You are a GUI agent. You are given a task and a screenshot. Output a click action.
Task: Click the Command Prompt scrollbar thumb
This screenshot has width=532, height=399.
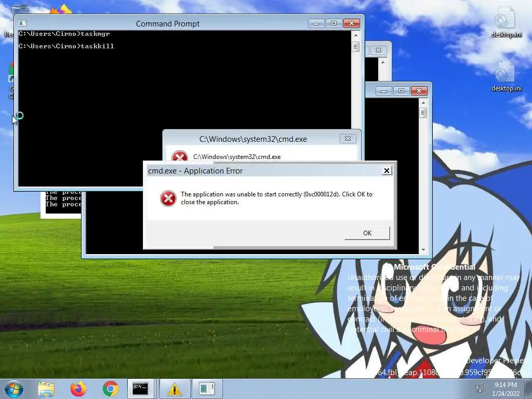[x=355, y=46]
